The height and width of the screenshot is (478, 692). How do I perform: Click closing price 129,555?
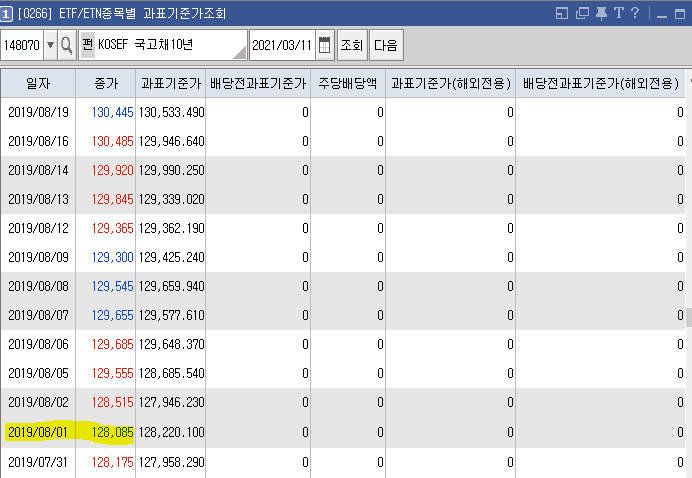(x=112, y=373)
